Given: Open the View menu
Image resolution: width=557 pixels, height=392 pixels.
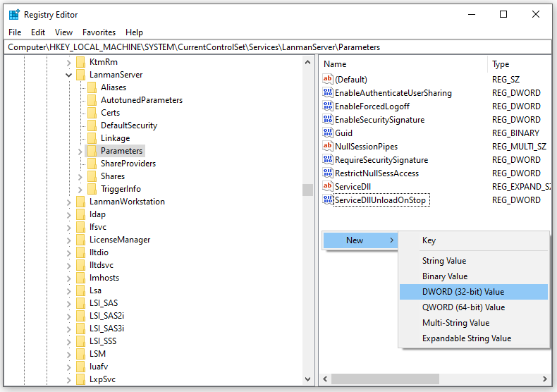Looking at the screenshot, I should click(x=63, y=32).
